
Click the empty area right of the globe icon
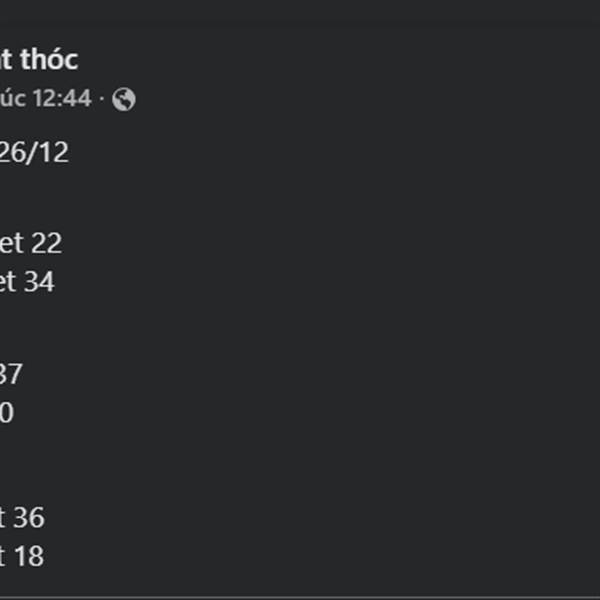(300, 99)
